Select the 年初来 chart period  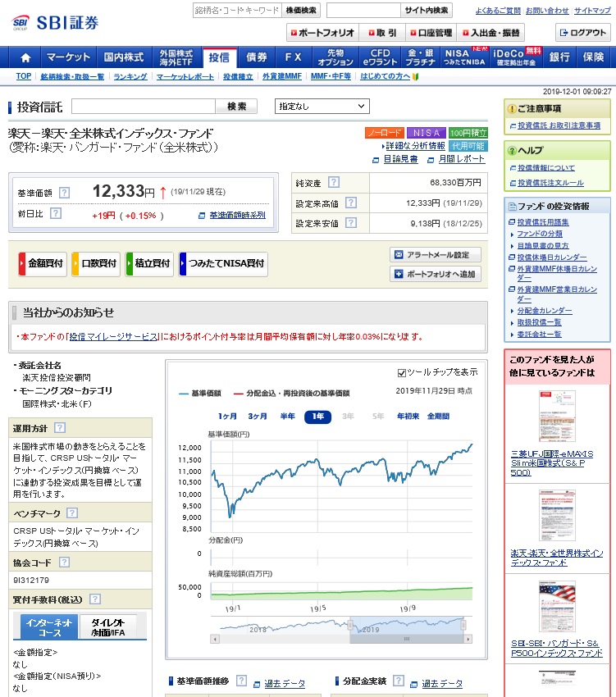pyautogui.click(x=408, y=416)
